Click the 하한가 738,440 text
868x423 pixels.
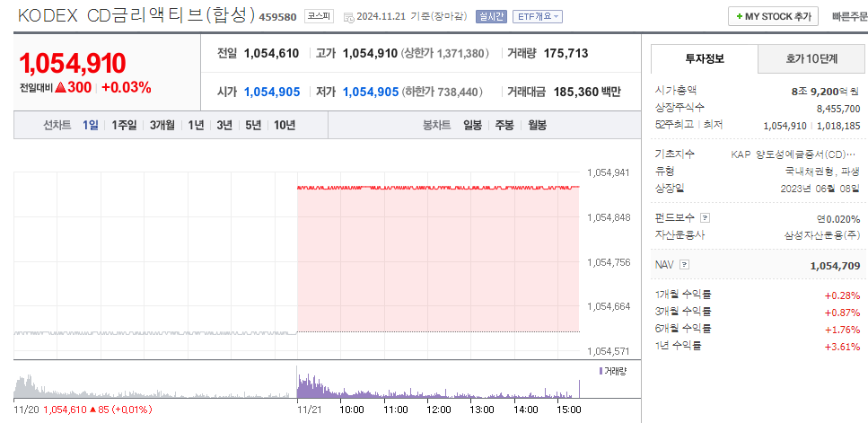[443, 92]
